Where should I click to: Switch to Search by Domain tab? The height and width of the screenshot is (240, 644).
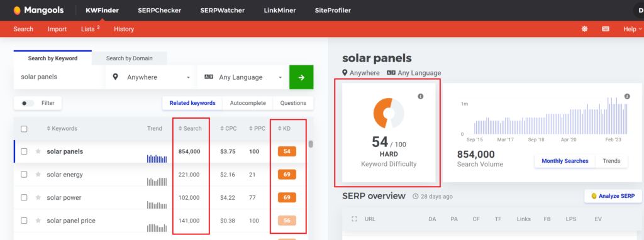click(x=130, y=58)
